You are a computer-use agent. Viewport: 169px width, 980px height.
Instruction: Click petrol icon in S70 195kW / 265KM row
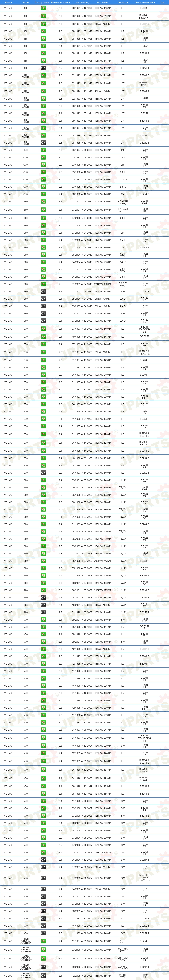(43, 404)
